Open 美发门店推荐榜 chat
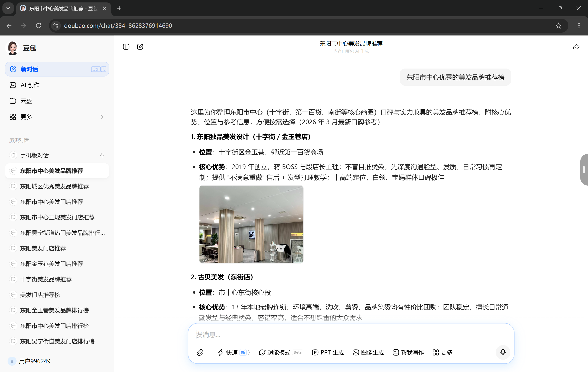Screen dimensions: 588x372 (57, 295)
